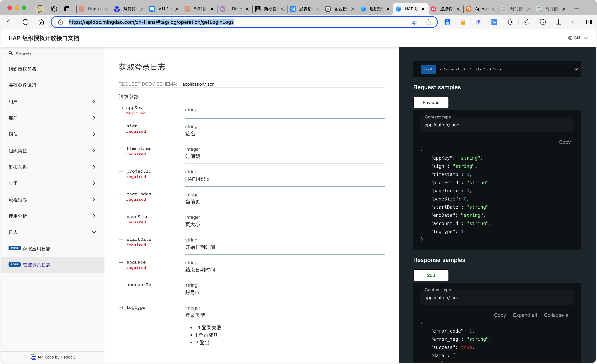Open browser three-dots settings menu

coord(574,22)
